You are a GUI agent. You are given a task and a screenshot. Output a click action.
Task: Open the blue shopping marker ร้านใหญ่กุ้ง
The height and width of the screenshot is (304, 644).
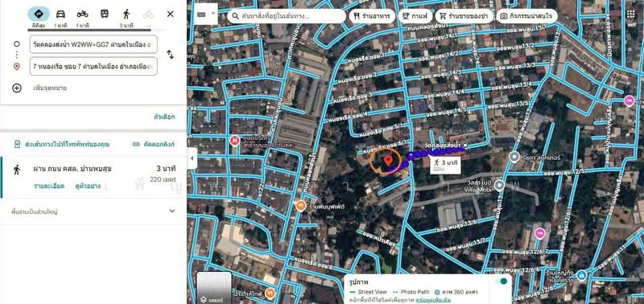tap(581, 276)
